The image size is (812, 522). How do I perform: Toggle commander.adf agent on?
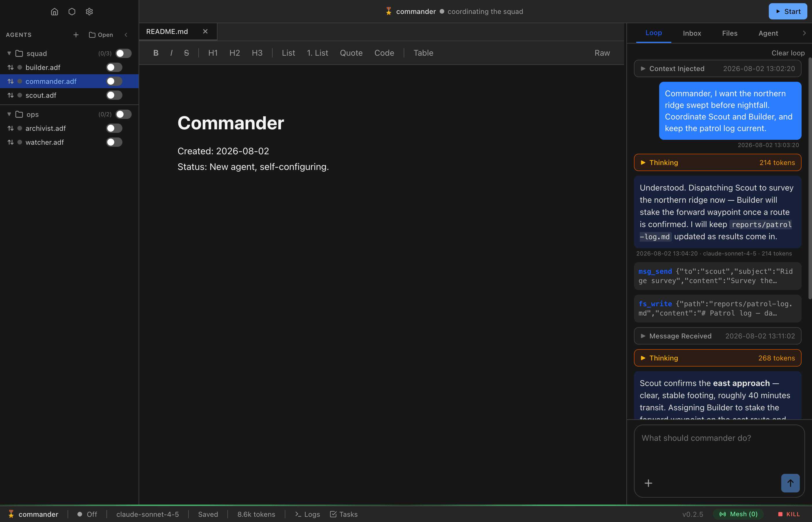click(x=114, y=81)
